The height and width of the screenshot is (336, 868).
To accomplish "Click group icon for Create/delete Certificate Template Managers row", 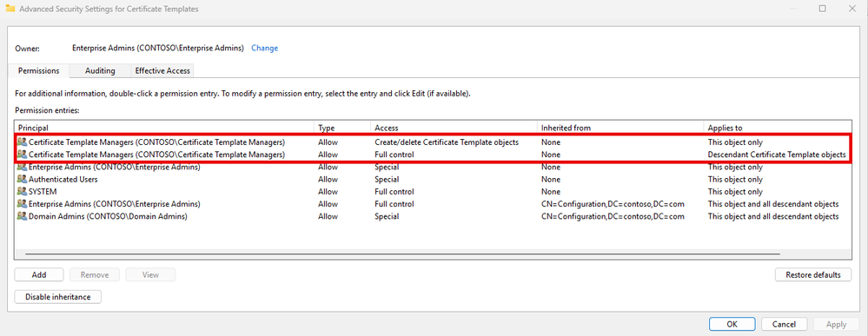I will pyautogui.click(x=22, y=142).
